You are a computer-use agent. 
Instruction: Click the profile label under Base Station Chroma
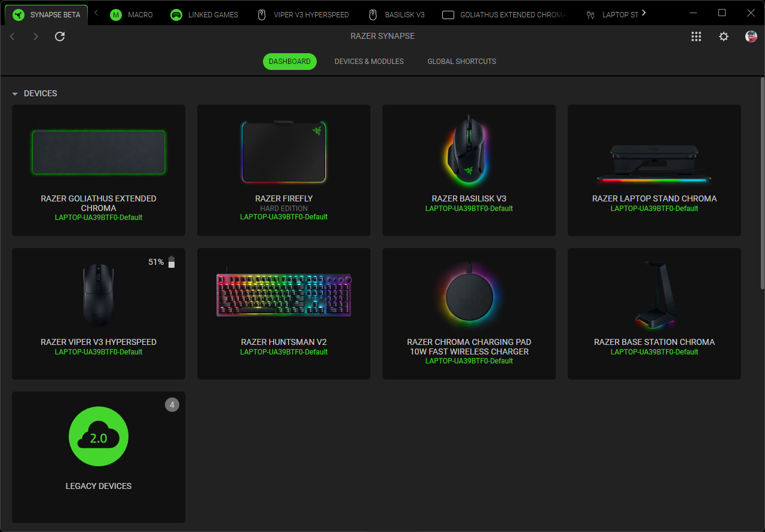coord(654,352)
